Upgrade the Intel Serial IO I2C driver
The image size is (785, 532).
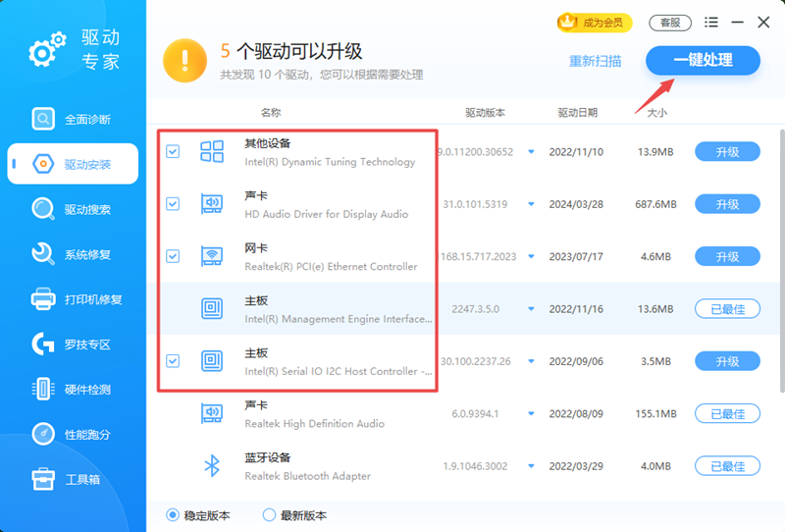[x=727, y=361]
